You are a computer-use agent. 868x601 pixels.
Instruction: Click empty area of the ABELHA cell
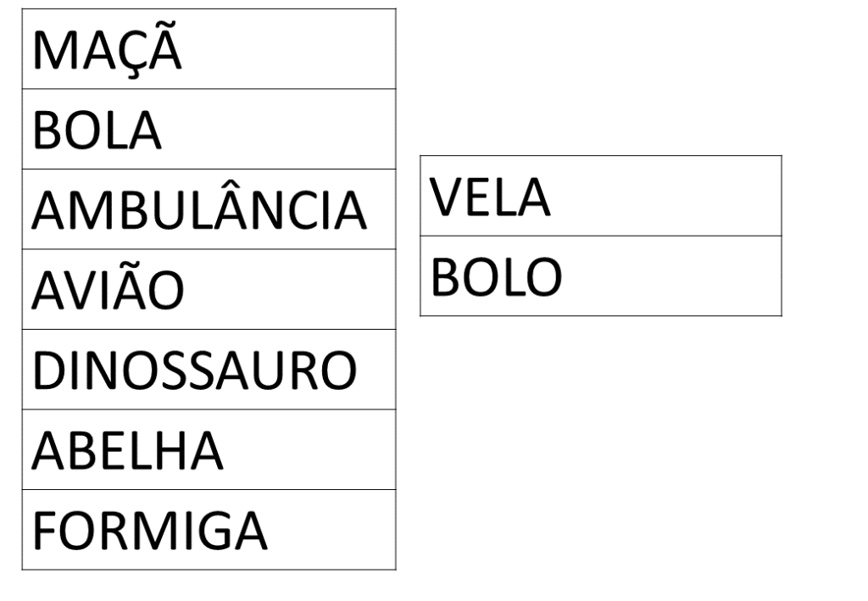314,450
